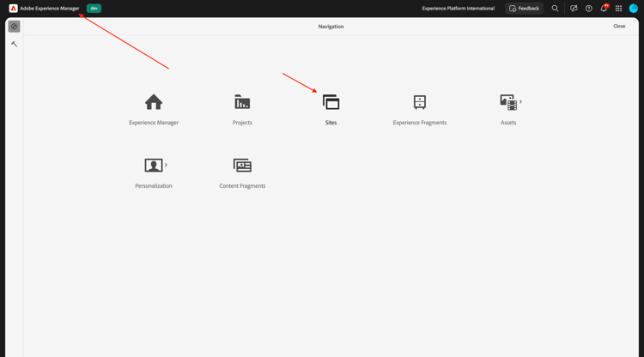Click the Experience Fragments label
This screenshot has height=357, width=644.
point(420,123)
